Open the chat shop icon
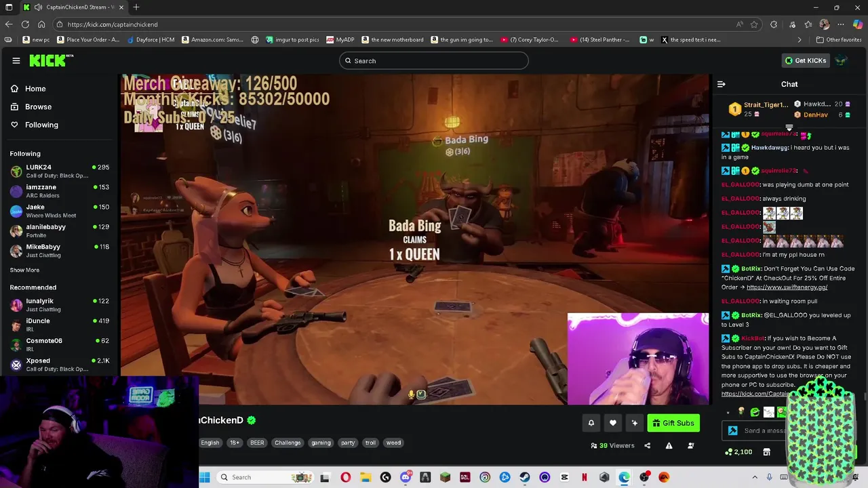 click(766, 452)
